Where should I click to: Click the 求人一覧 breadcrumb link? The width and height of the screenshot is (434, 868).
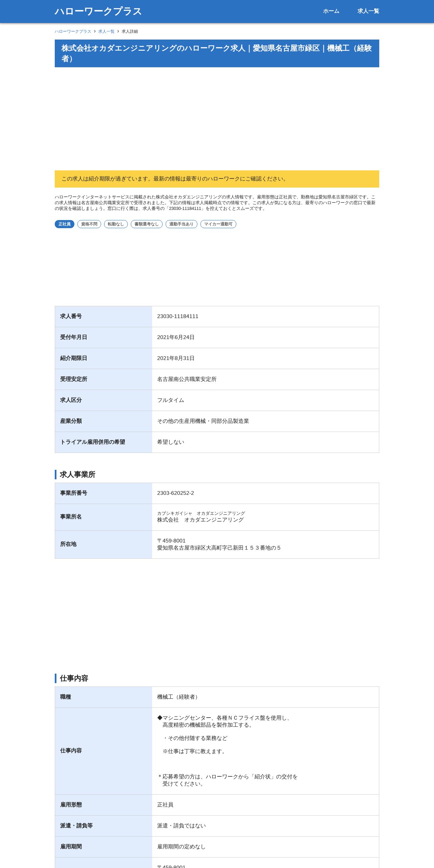tap(106, 31)
